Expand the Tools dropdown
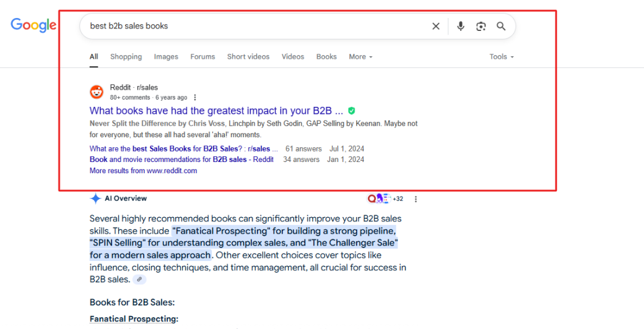This screenshot has height=329, width=644. [502, 57]
